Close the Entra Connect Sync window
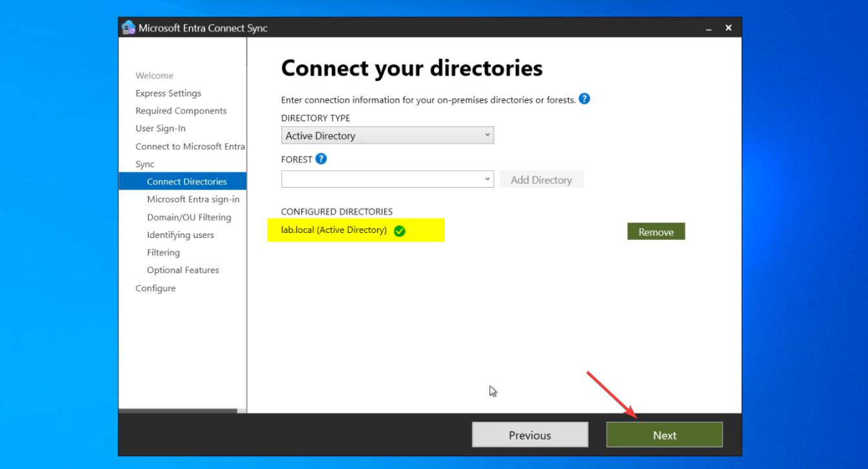The height and width of the screenshot is (469, 868). point(729,27)
